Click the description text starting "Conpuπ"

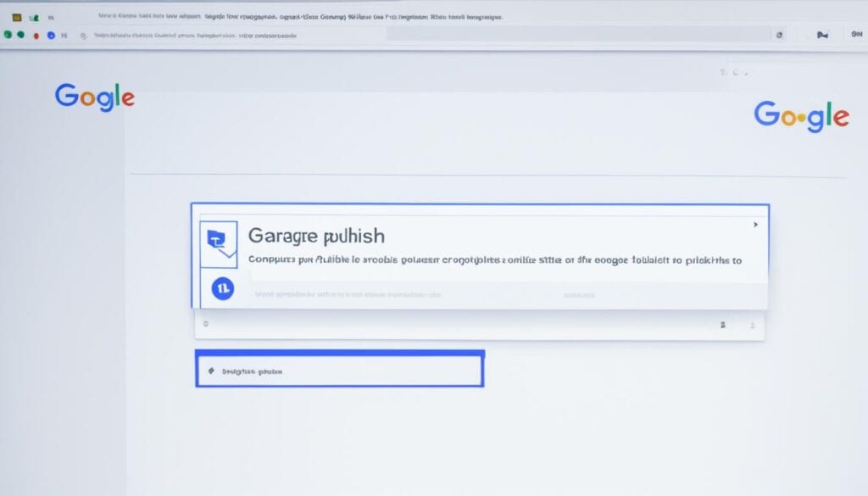tap(495, 259)
